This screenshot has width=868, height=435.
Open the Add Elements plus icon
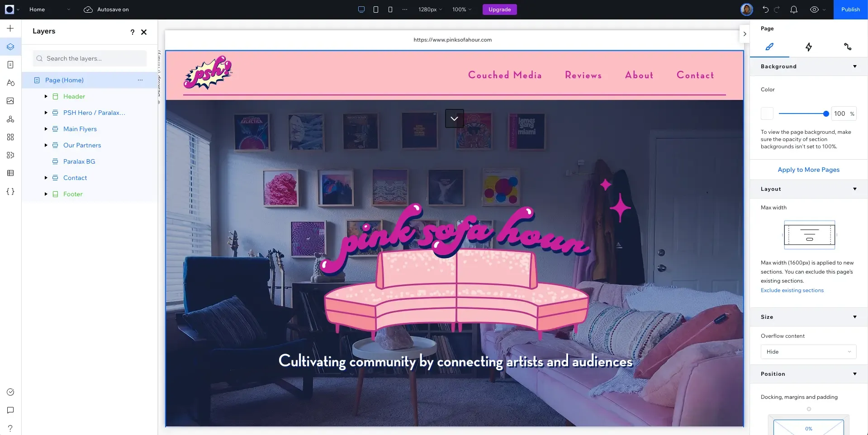[x=10, y=28]
